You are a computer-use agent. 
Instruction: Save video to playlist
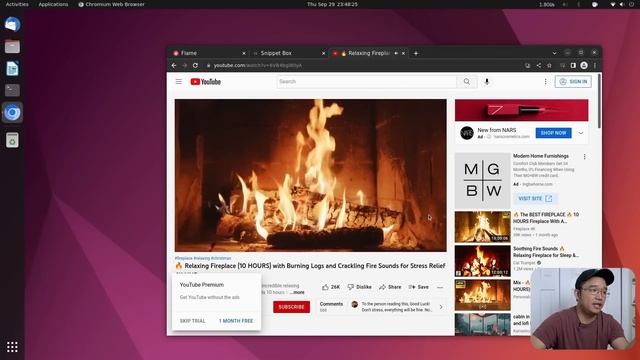coord(418,287)
